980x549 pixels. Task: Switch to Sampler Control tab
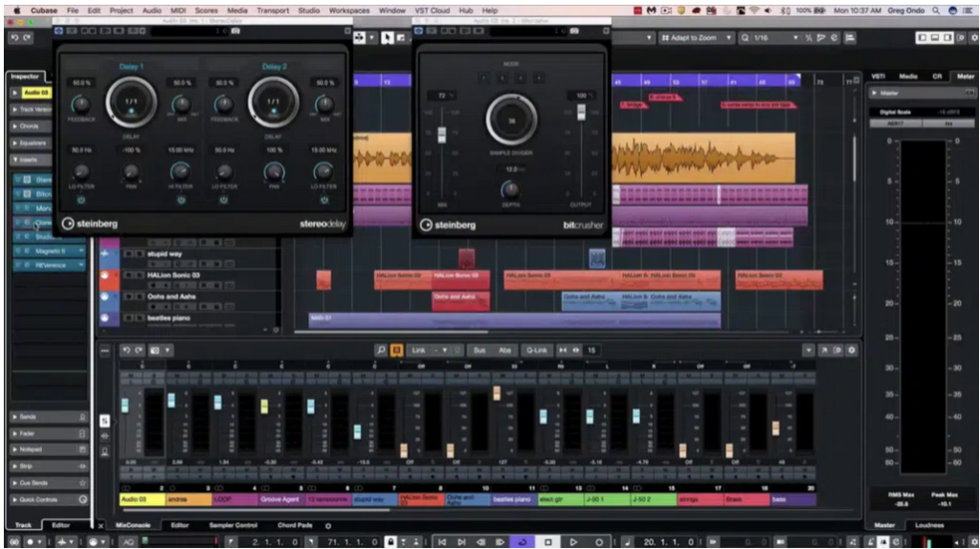[x=234, y=526]
